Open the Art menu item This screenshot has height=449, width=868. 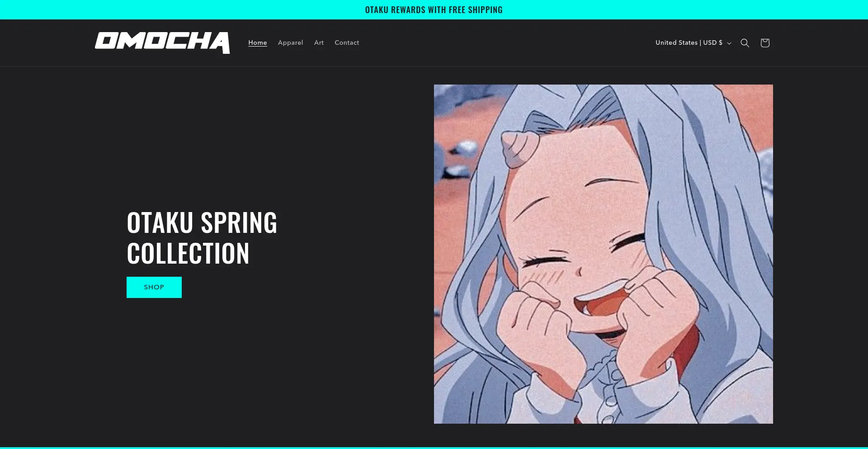pos(319,43)
